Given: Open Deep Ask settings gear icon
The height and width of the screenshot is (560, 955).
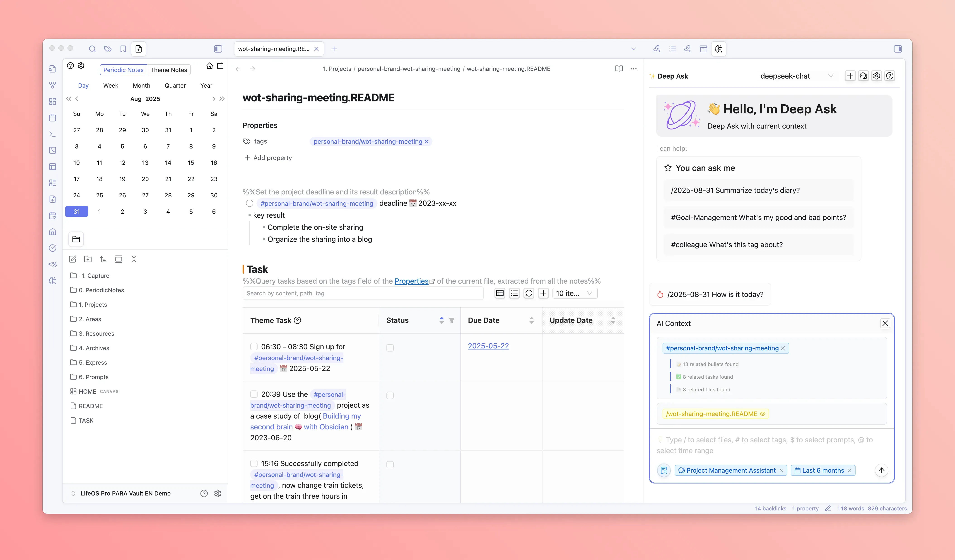Looking at the screenshot, I should click(876, 76).
